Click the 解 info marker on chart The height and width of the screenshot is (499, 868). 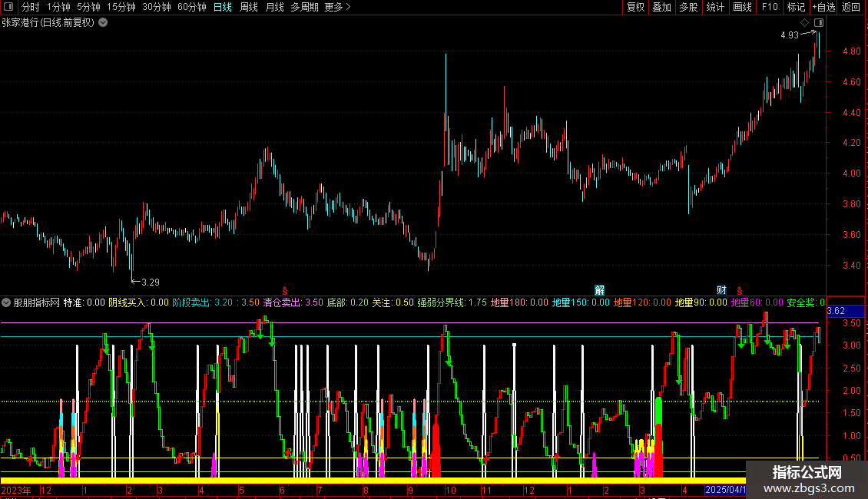(599, 290)
